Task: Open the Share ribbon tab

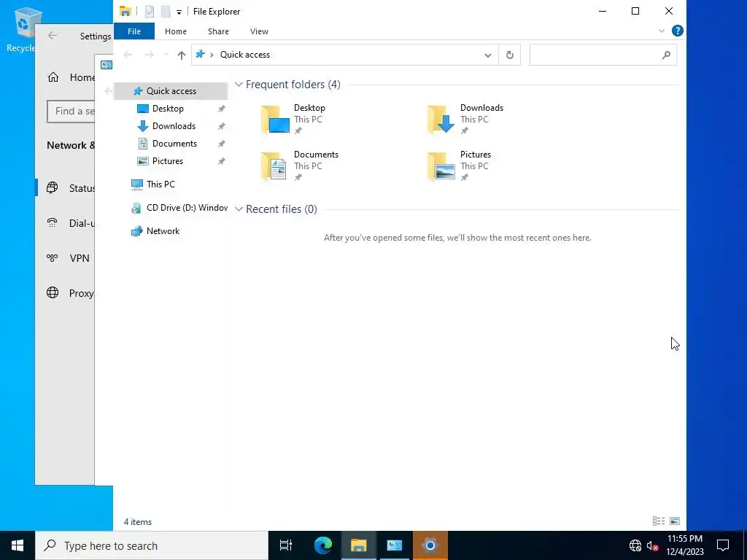Action: click(x=218, y=31)
